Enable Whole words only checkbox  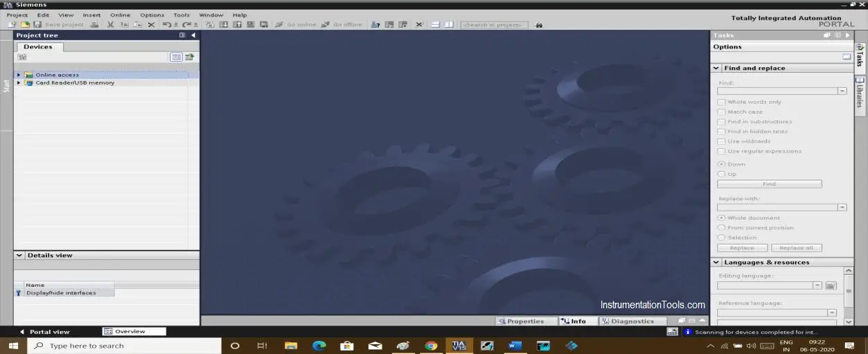pyautogui.click(x=722, y=102)
